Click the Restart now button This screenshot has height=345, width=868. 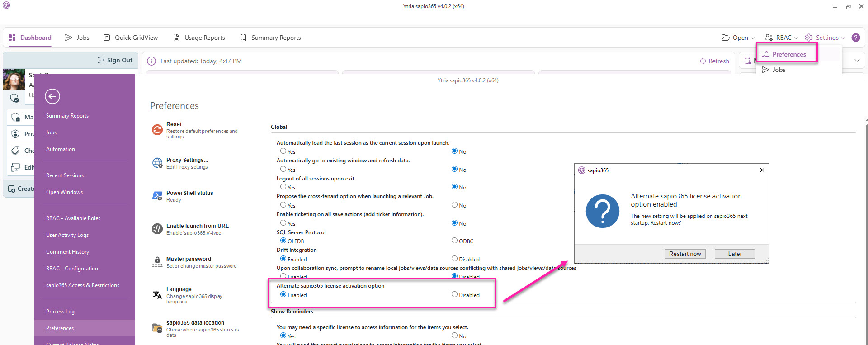pyautogui.click(x=685, y=254)
